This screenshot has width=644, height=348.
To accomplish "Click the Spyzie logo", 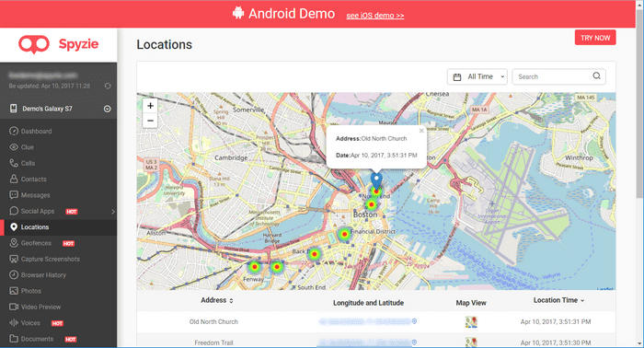I will [58, 44].
